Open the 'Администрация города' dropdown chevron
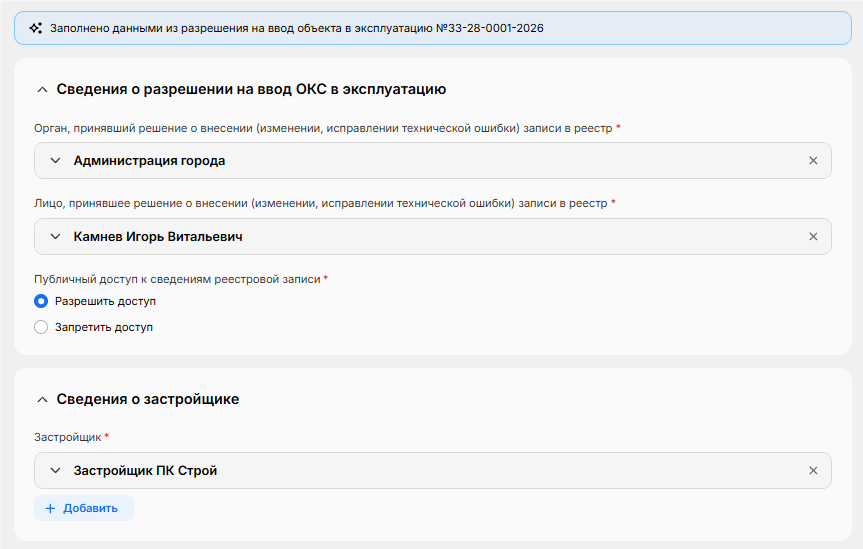This screenshot has height=549, width=863. tap(55, 161)
